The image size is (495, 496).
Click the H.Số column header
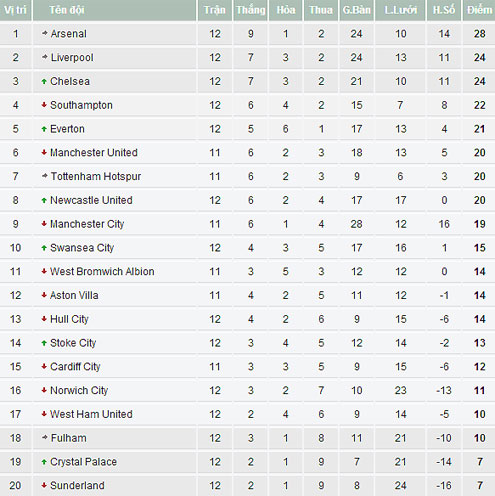point(444,10)
